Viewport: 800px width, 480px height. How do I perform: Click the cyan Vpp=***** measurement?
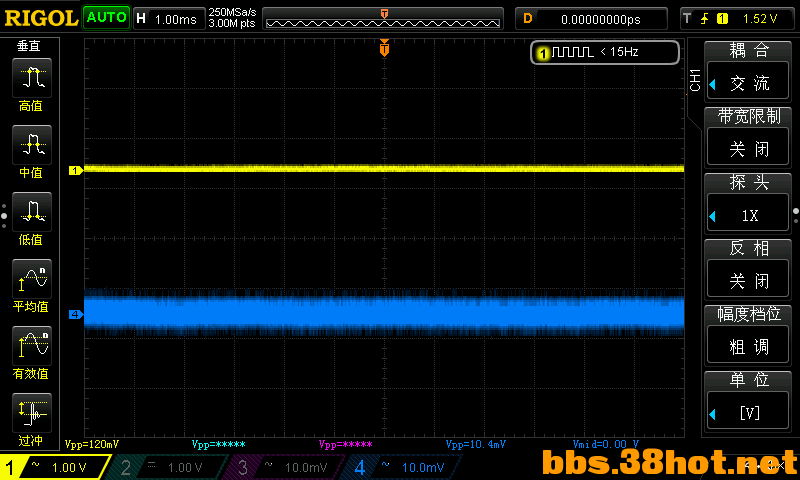coord(218,444)
